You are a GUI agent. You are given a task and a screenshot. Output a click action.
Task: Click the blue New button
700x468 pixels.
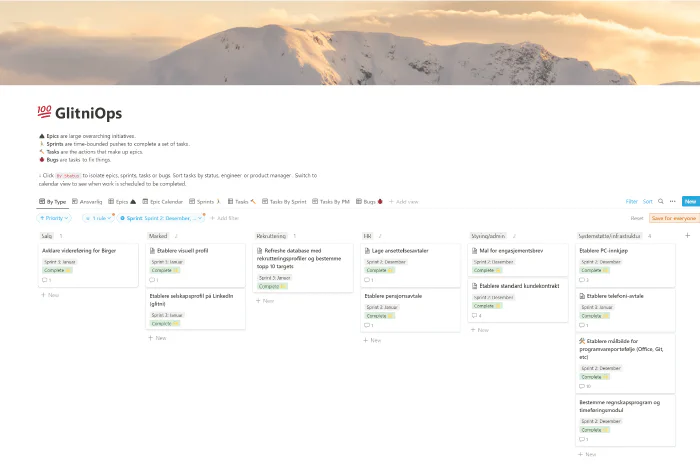pos(690,201)
